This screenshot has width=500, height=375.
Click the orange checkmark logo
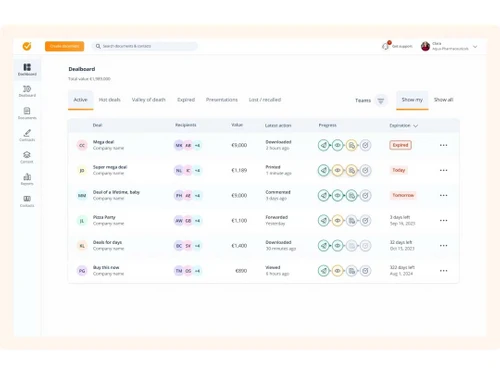(x=27, y=46)
